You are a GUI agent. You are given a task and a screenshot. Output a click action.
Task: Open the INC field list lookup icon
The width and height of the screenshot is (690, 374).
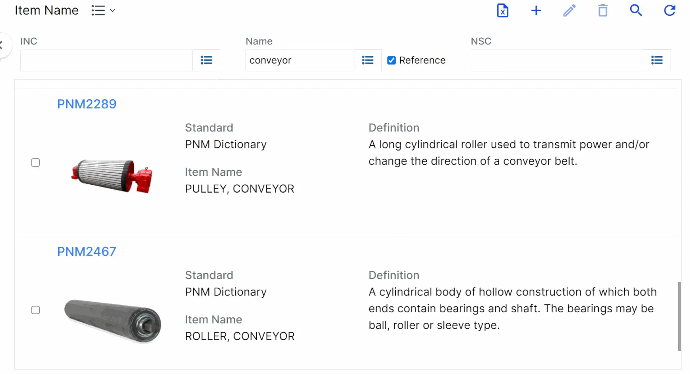tap(206, 60)
